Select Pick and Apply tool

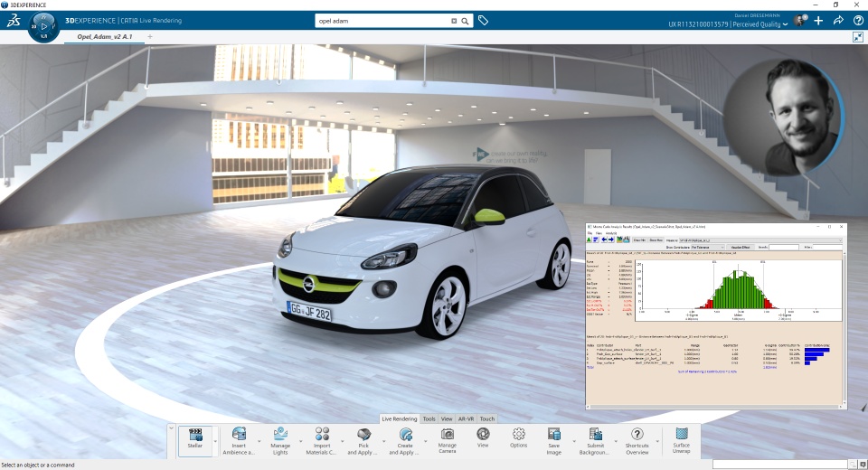click(x=363, y=441)
